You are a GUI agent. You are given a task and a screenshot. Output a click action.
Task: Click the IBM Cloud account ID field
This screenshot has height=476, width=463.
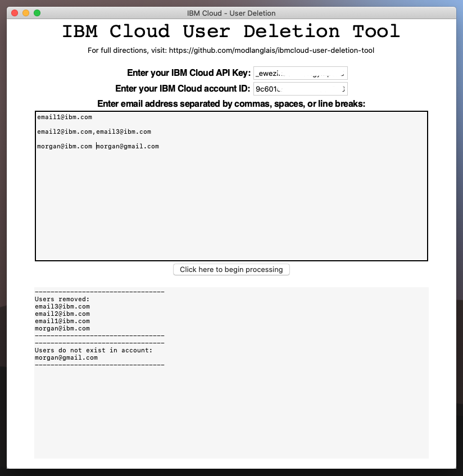(x=300, y=89)
